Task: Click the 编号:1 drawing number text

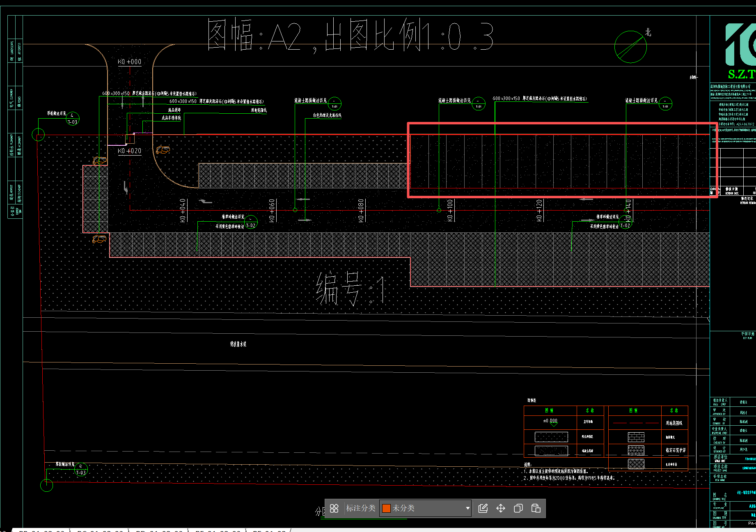Action: pyautogui.click(x=351, y=289)
